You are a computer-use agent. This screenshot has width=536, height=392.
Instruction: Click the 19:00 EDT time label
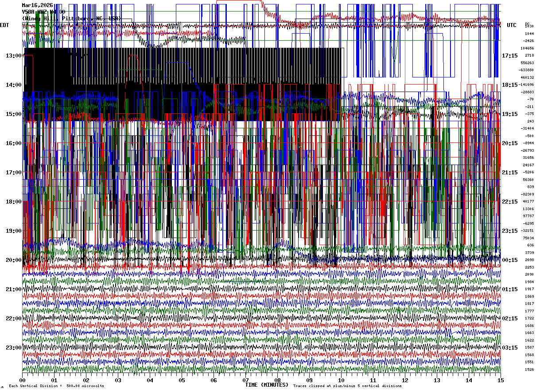[x=14, y=231]
